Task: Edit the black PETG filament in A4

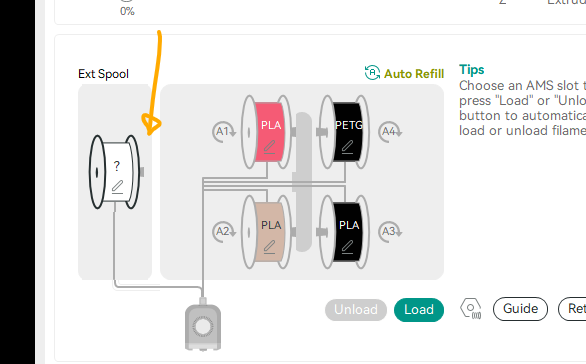Action: 347,147
